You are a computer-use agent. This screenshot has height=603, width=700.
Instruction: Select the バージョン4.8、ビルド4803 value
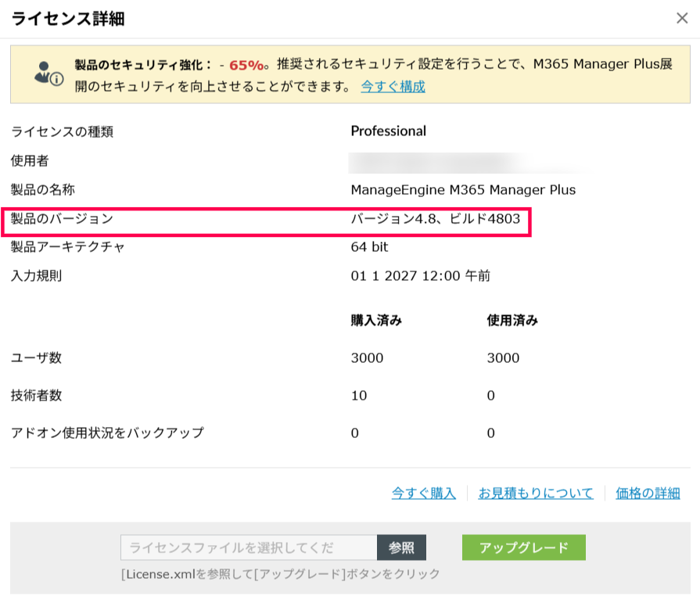coord(436,219)
